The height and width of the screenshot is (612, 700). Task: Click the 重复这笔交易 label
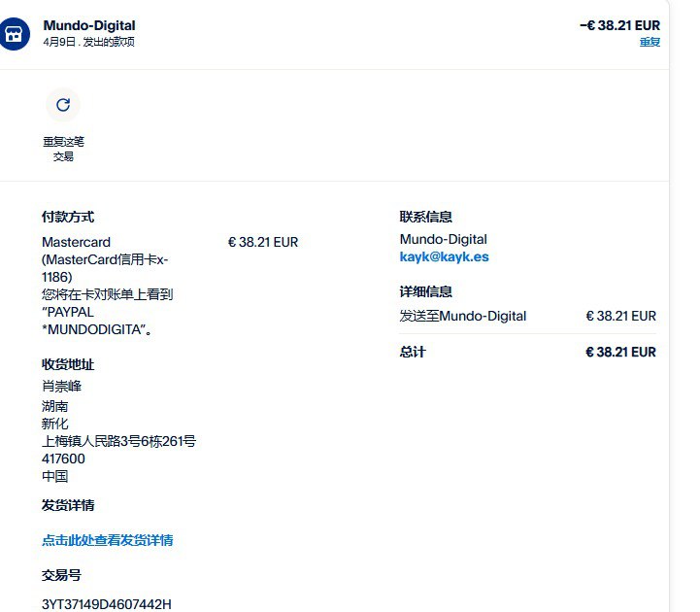[x=63, y=150]
